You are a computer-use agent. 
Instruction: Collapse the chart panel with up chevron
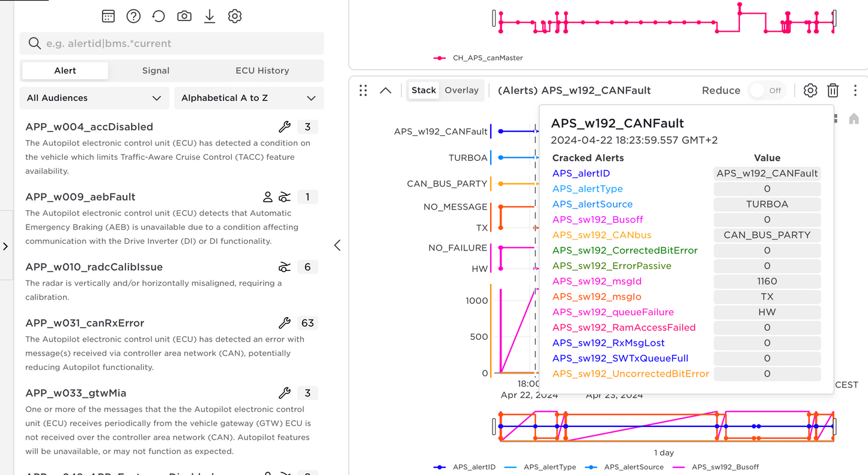click(x=386, y=91)
